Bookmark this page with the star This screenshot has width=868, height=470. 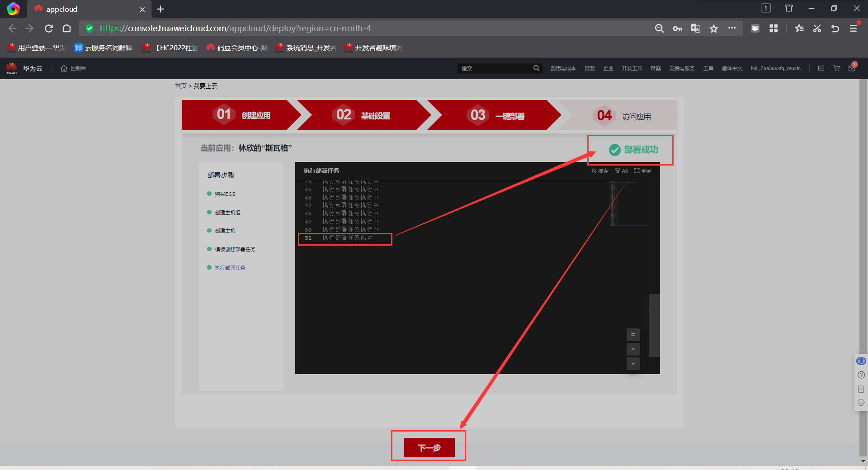click(714, 28)
